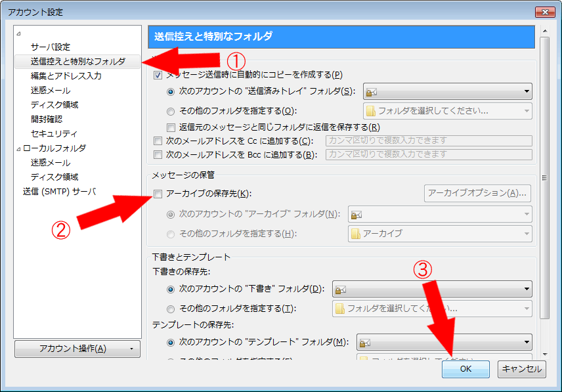Click the メッセージの保管 section label

point(183,175)
